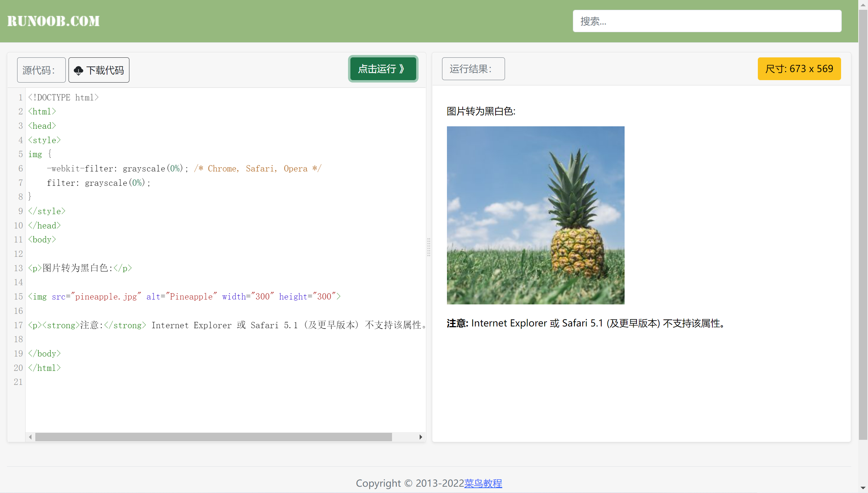Click the RUNOOB.COM logo
Image resolution: width=868 pixels, height=493 pixels.
[x=54, y=21]
